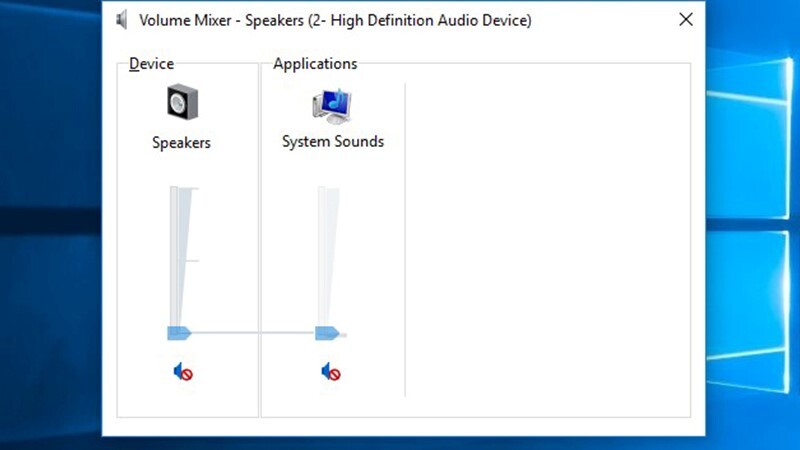The width and height of the screenshot is (800, 450).
Task: Open the Device selection dropdown label
Action: (x=152, y=64)
